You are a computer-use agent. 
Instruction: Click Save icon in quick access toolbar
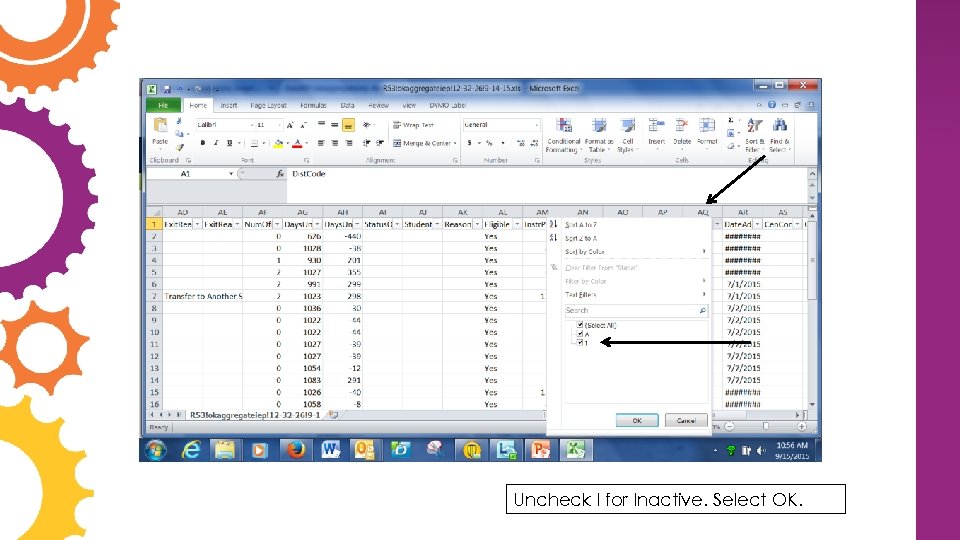click(167, 89)
